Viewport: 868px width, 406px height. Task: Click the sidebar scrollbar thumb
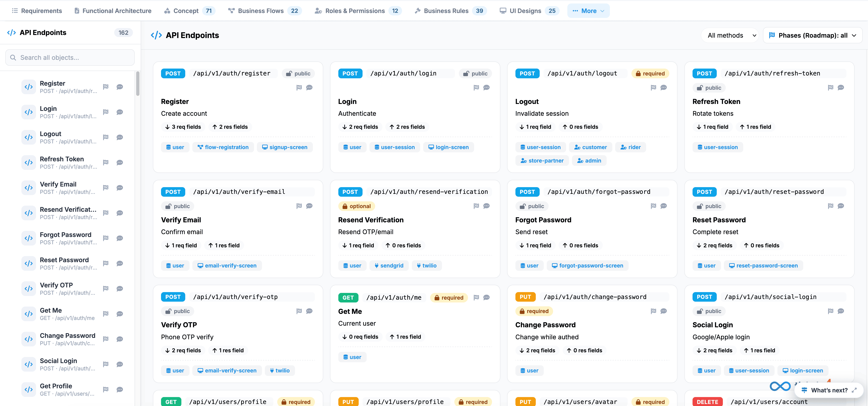tap(137, 83)
